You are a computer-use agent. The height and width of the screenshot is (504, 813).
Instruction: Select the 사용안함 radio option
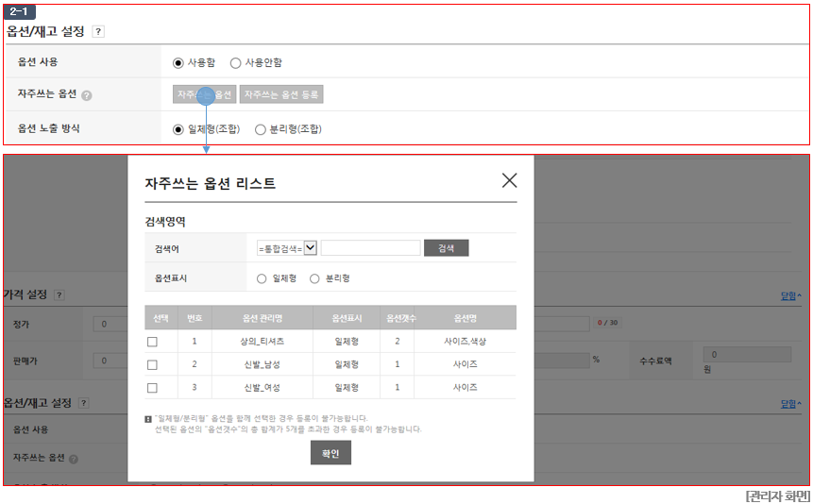[x=235, y=62]
